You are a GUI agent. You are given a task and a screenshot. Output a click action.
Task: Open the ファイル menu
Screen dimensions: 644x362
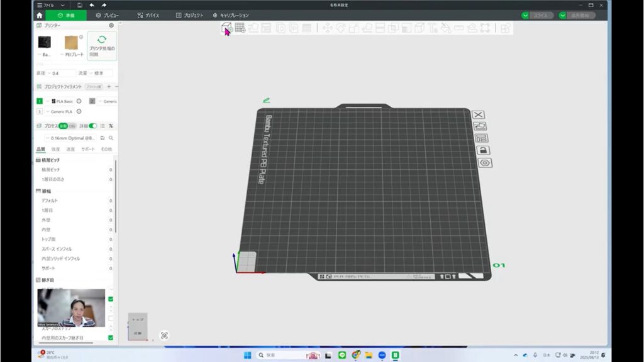click(x=45, y=5)
